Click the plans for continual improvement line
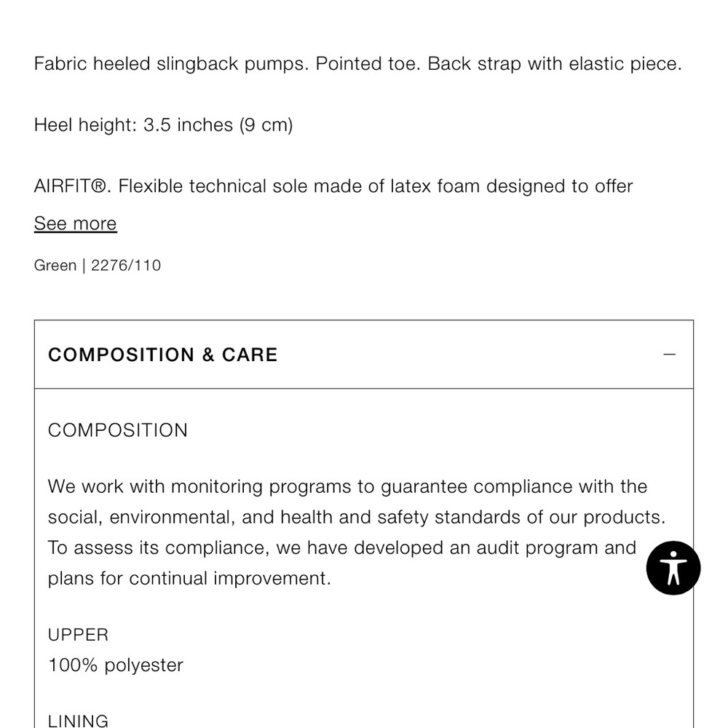Screen dimensions: 728x728 [x=189, y=579]
